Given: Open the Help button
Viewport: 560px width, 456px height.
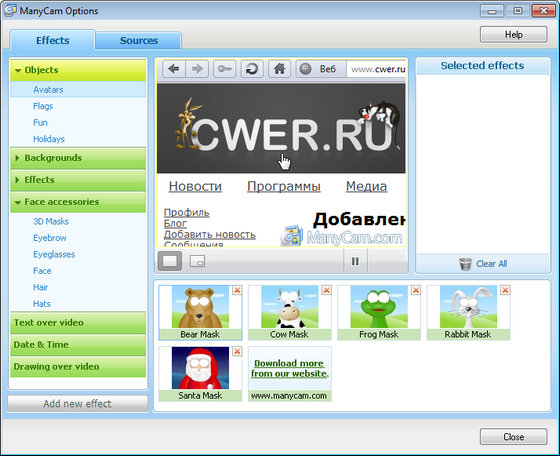Looking at the screenshot, I should coord(514,35).
